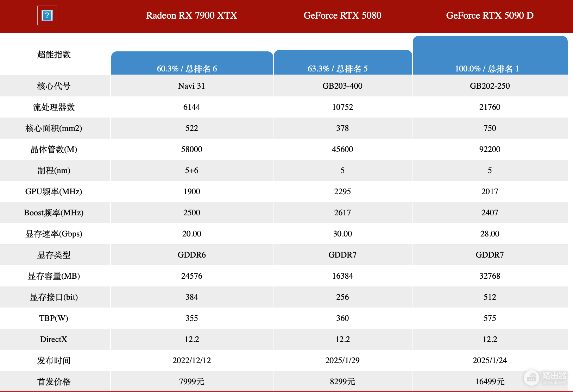The width and height of the screenshot is (573, 392).
Task: Click the 63.3% ranking bar
Action: pos(343,62)
